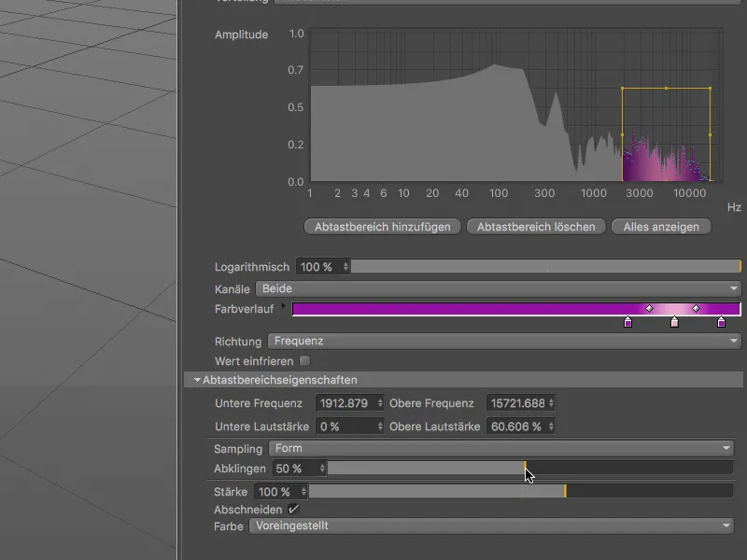
Task: Click the top-center handle of the sampling box
Action: pyautogui.click(x=666, y=88)
